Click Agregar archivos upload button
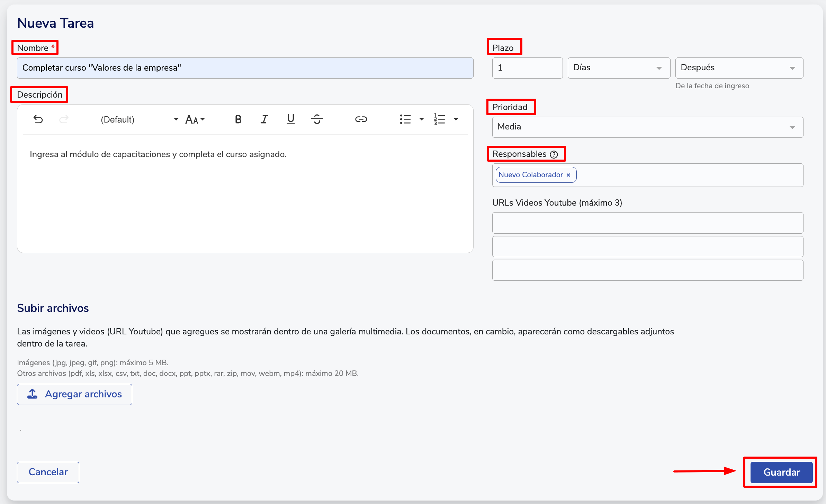This screenshot has height=504, width=826. click(74, 394)
